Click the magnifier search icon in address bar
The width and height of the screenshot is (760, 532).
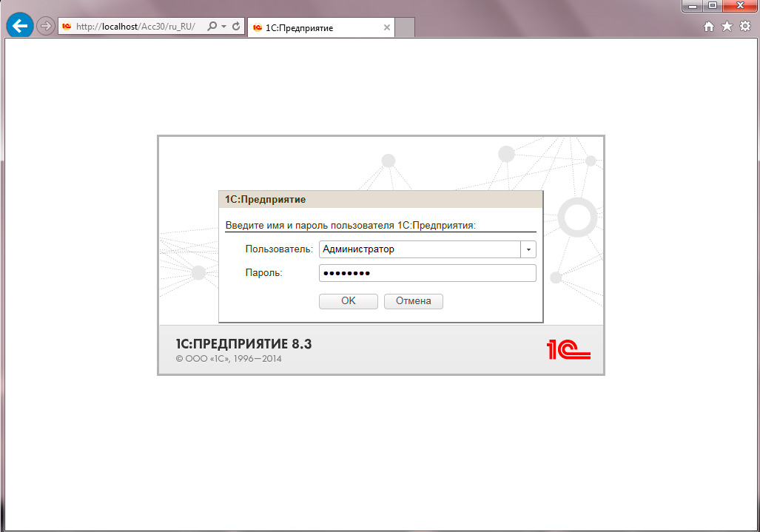coord(212,27)
